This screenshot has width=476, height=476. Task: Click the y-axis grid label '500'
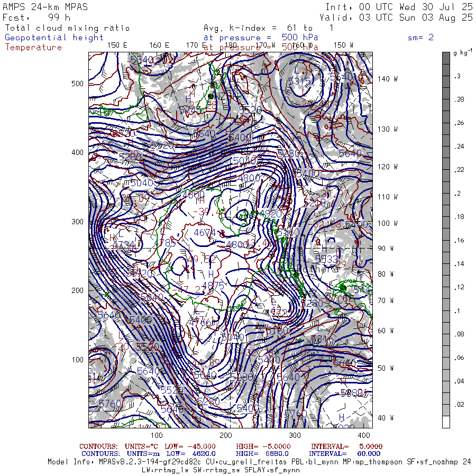point(77,84)
